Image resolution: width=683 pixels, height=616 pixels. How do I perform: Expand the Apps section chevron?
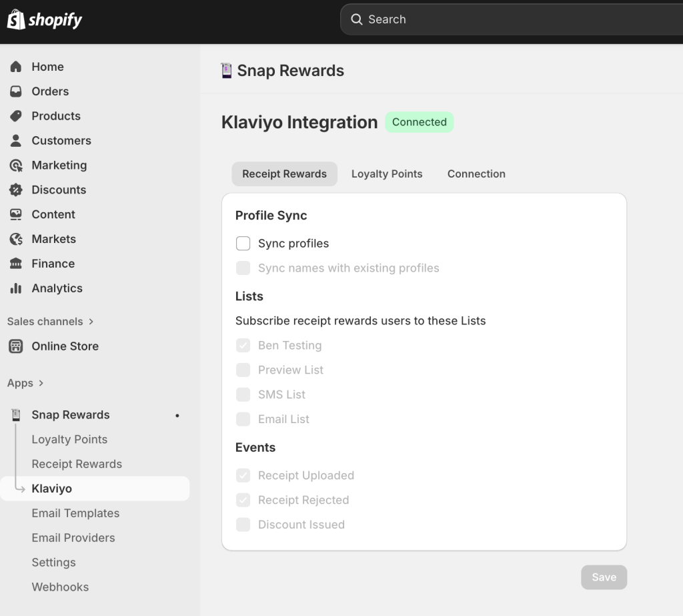(41, 383)
